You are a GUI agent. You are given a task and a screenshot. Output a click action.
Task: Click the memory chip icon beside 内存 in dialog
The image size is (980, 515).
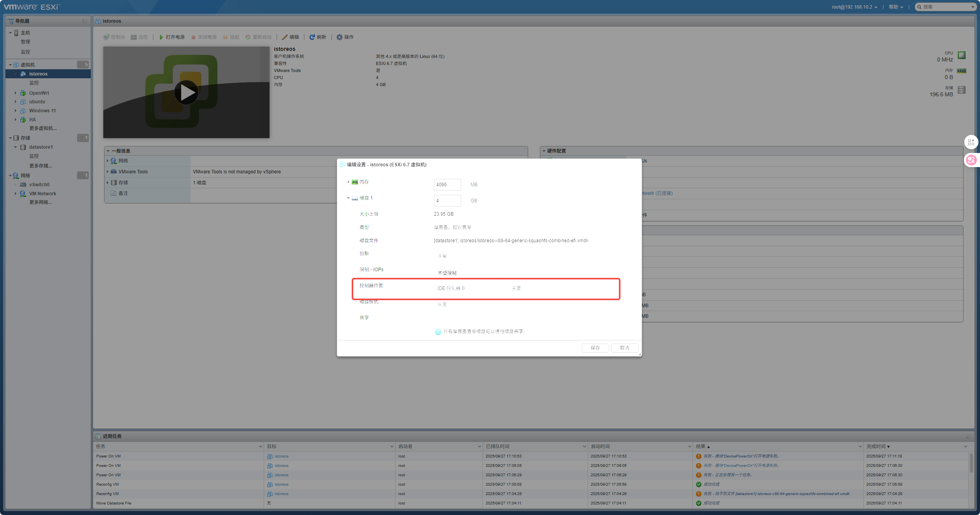point(355,182)
